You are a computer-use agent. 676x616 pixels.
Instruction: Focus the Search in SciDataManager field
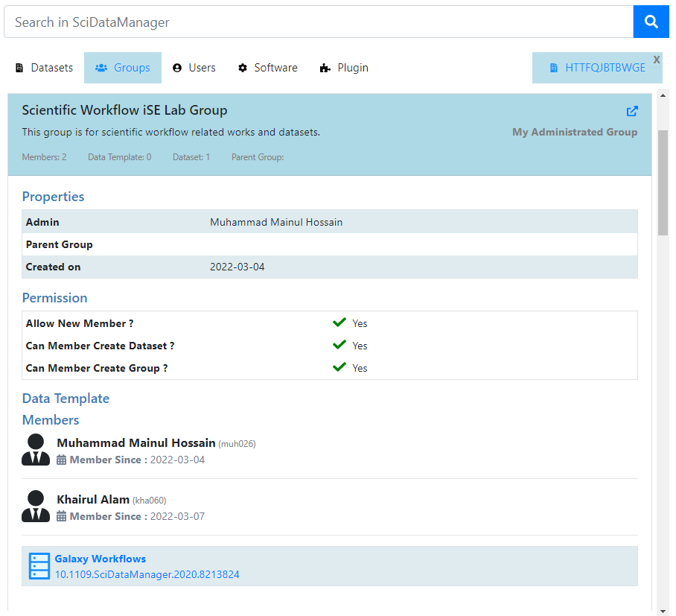[x=319, y=22]
